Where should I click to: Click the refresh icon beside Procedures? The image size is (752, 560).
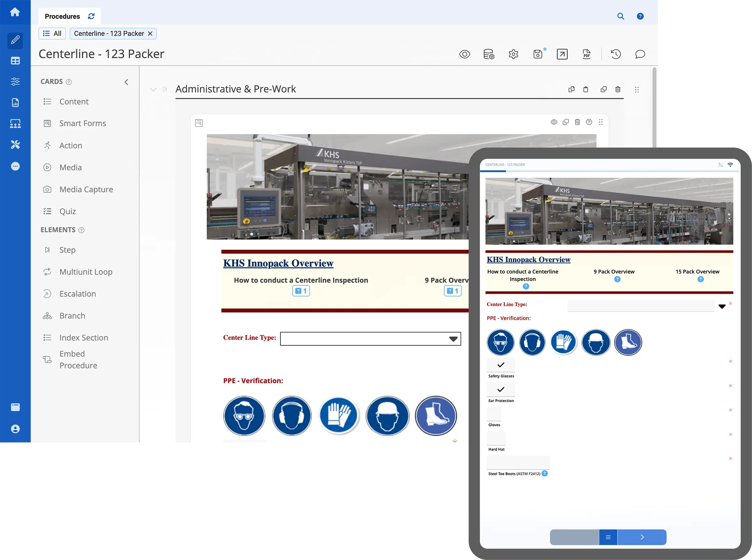click(91, 16)
